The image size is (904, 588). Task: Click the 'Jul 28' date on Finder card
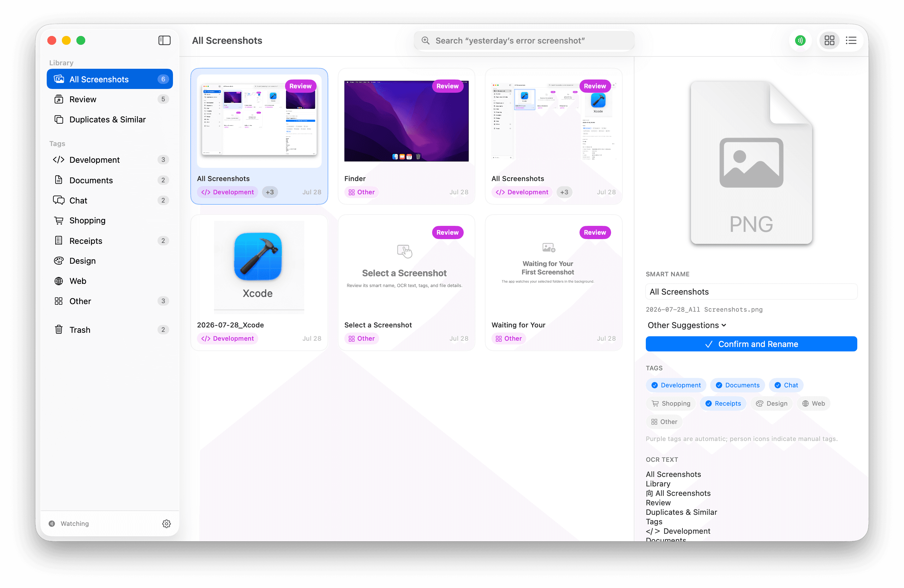point(459,192)
